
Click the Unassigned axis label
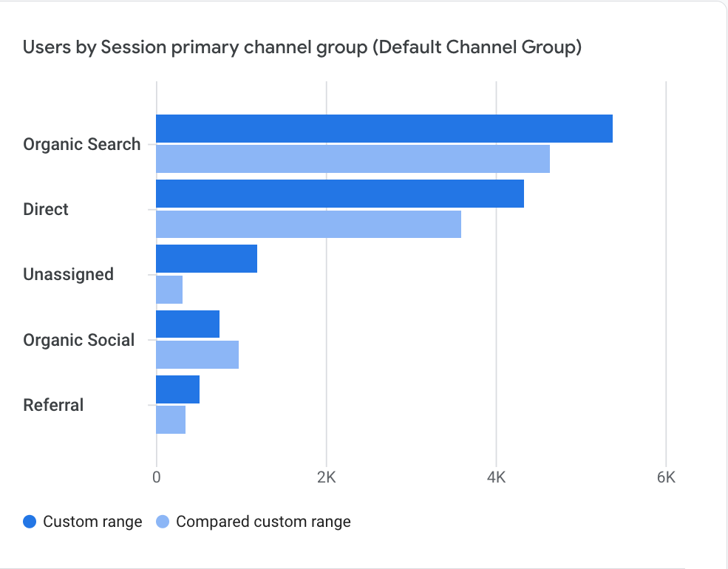coord(69,274)
